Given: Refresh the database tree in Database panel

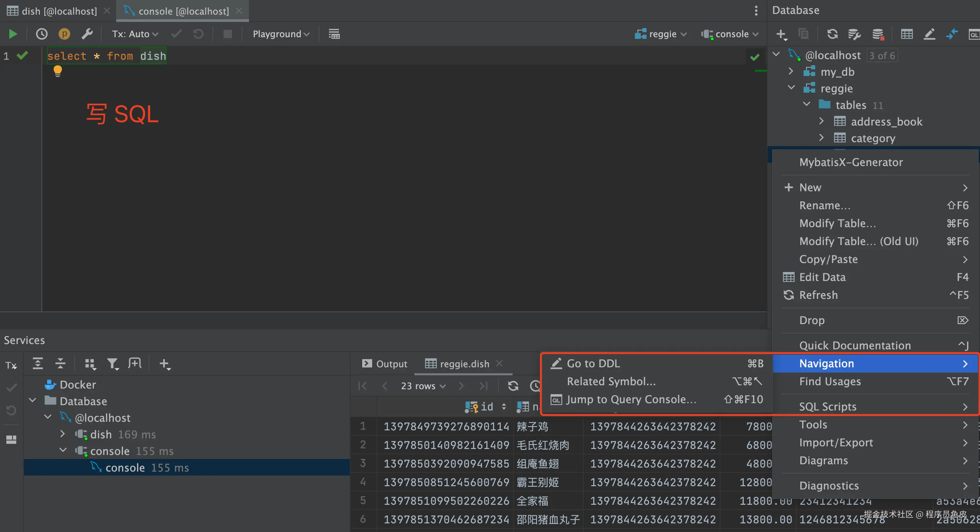Looking at the screenshot, I should 832,34.
